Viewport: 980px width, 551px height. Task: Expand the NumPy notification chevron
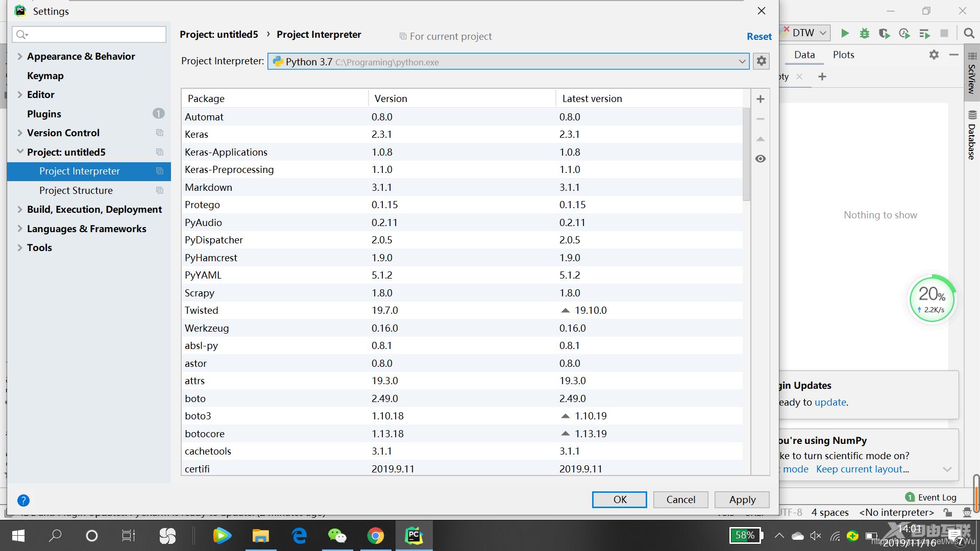pyautogui.click(x=947, y=469)
